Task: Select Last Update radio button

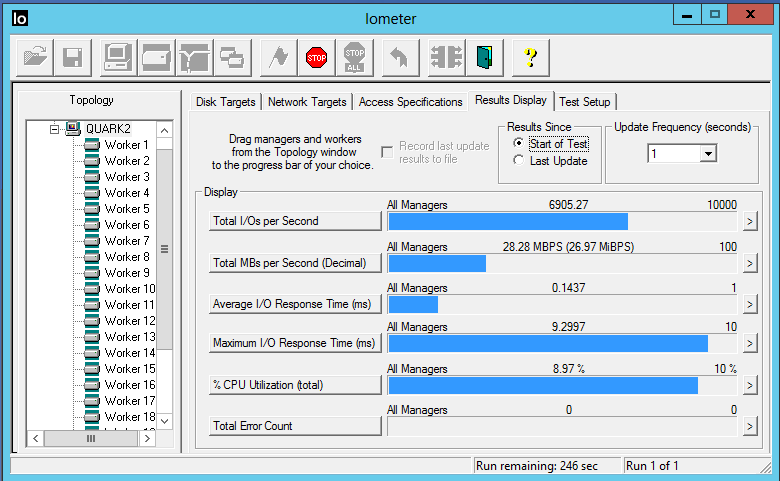Action: (x=518, y=160)
